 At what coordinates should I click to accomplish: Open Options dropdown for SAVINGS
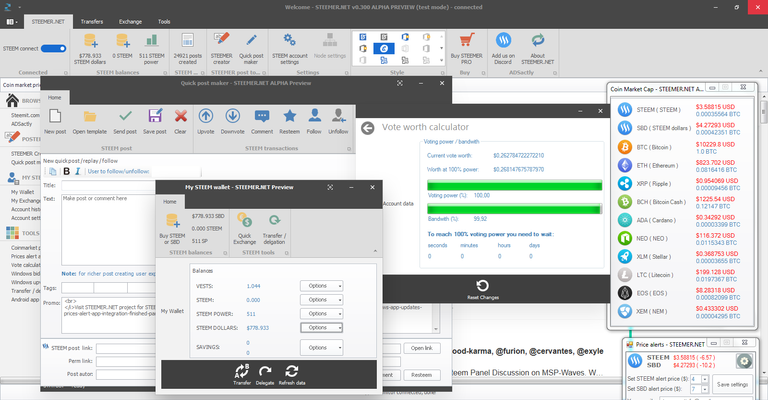pos(321,348)
